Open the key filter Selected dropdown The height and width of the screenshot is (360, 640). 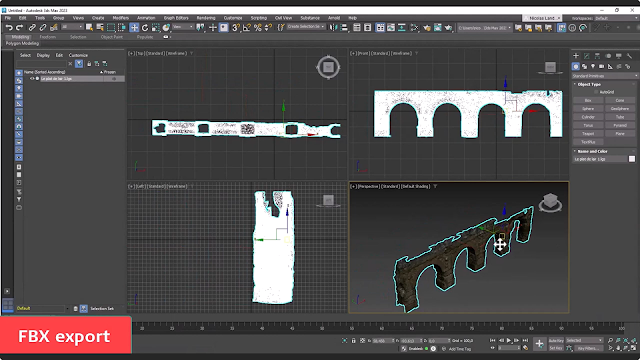pyautogui.click(x=584, y=340)
